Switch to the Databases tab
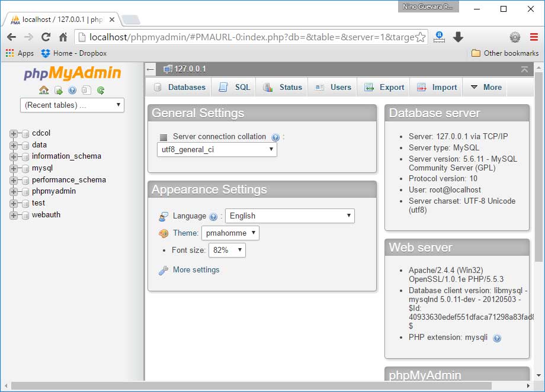Viewport: 545px width, 392px height. tap(180, 87)
